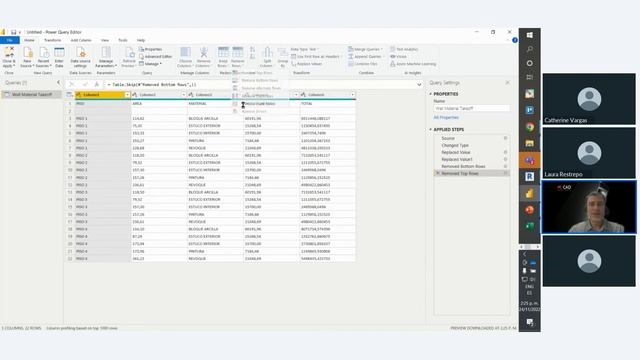Image resolution: width=640 pixels, height=360 pixels.
Task: Confirm formula with checkmark icon
Action: click(x=85, y=84)
